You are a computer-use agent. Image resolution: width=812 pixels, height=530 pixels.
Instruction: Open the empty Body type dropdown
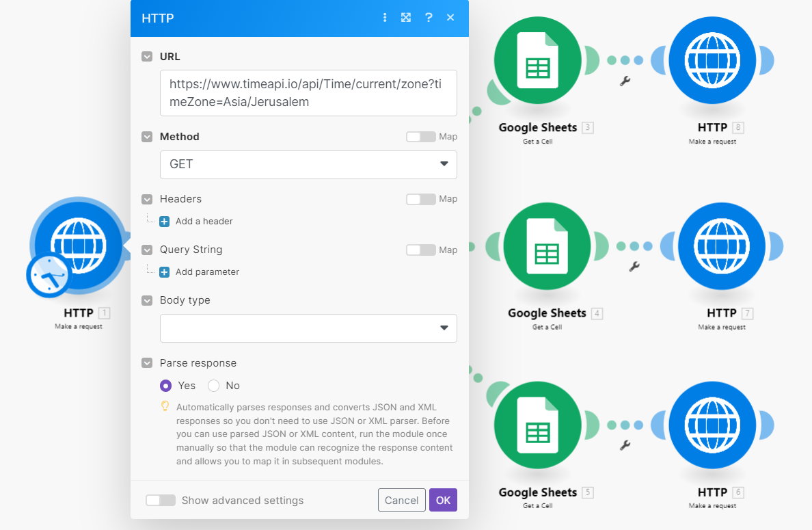coord(308,328)
